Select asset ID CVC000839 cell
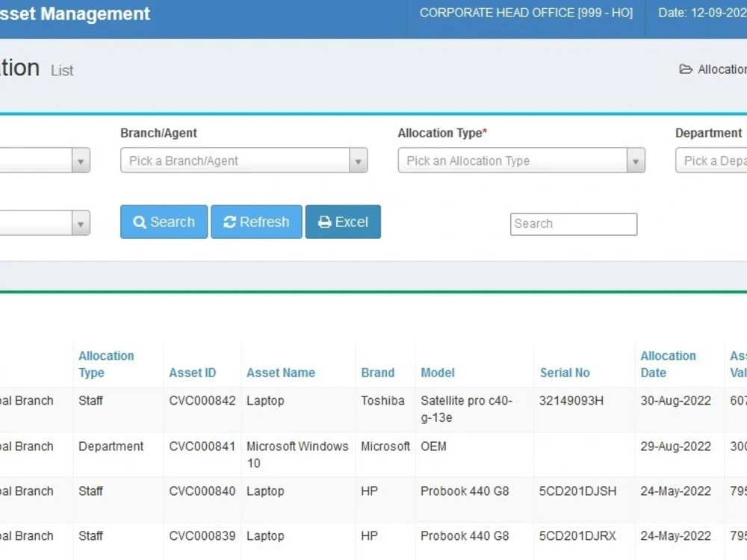747x560 pixels. tap(202, 536)
